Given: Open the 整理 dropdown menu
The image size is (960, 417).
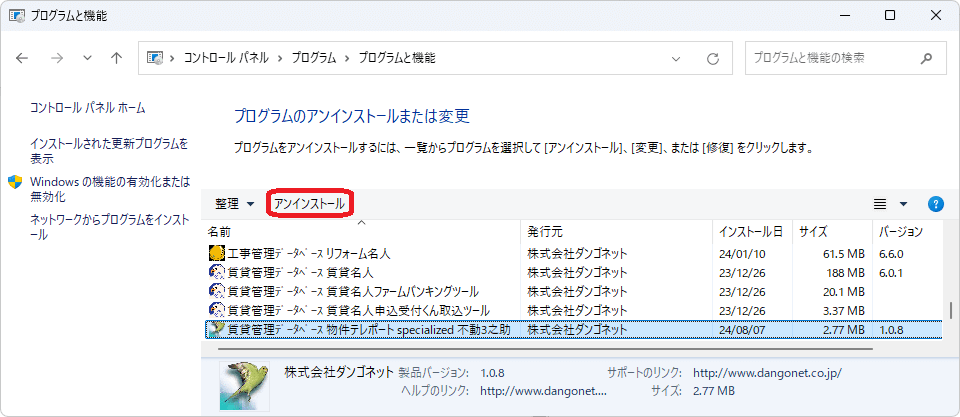Looking at the screenshot, I should pyautogui.click(x=235, y=204).
